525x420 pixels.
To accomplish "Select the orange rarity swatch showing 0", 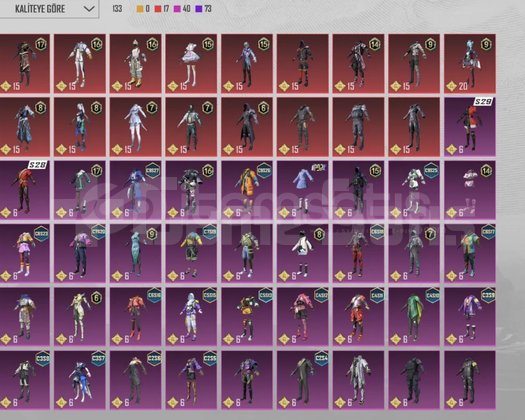I will click(x=143, y=9).
